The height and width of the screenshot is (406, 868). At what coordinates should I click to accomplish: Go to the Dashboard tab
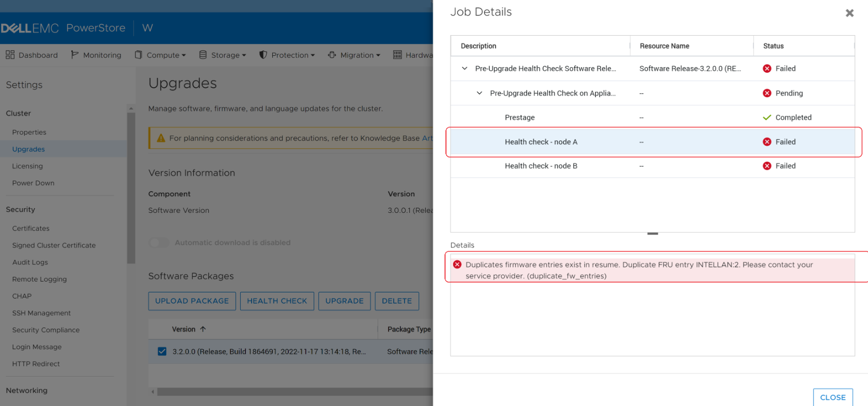(x=32, y=55)
